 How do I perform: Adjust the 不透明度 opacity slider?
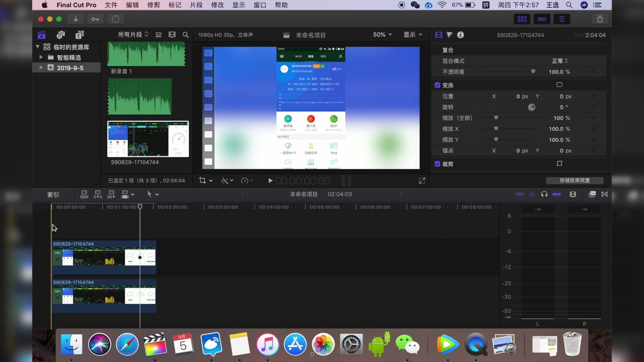533,71
